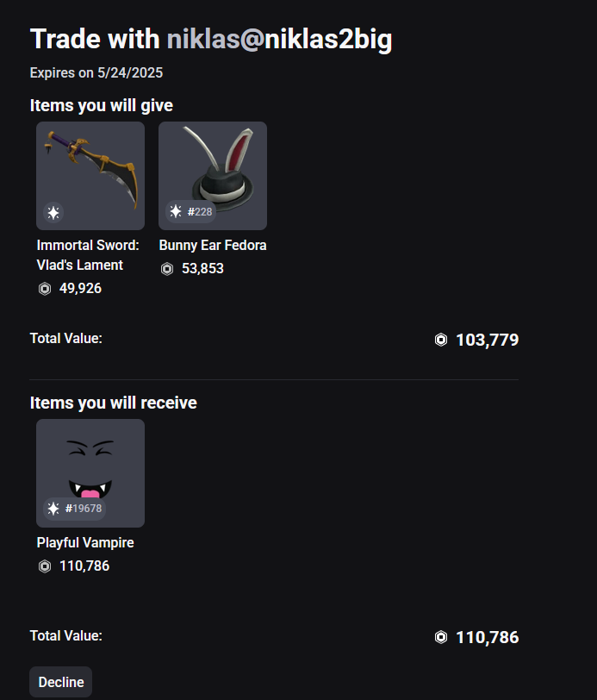Click the Robux icon near Total Value 110,786
Viewport: 597px width, 700px height.
tap(442, 636)
